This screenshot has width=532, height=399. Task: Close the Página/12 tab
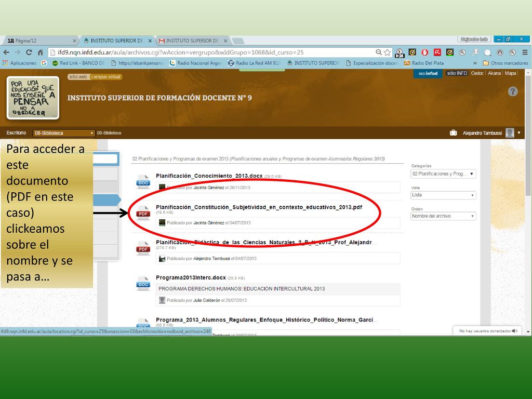(75, 41)
